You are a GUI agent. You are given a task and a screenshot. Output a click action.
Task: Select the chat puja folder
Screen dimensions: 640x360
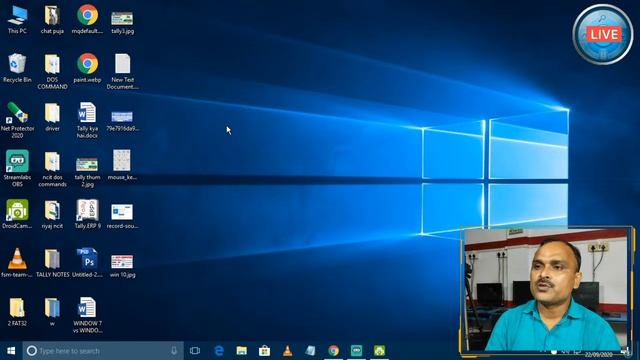click(x=52, y=20)
